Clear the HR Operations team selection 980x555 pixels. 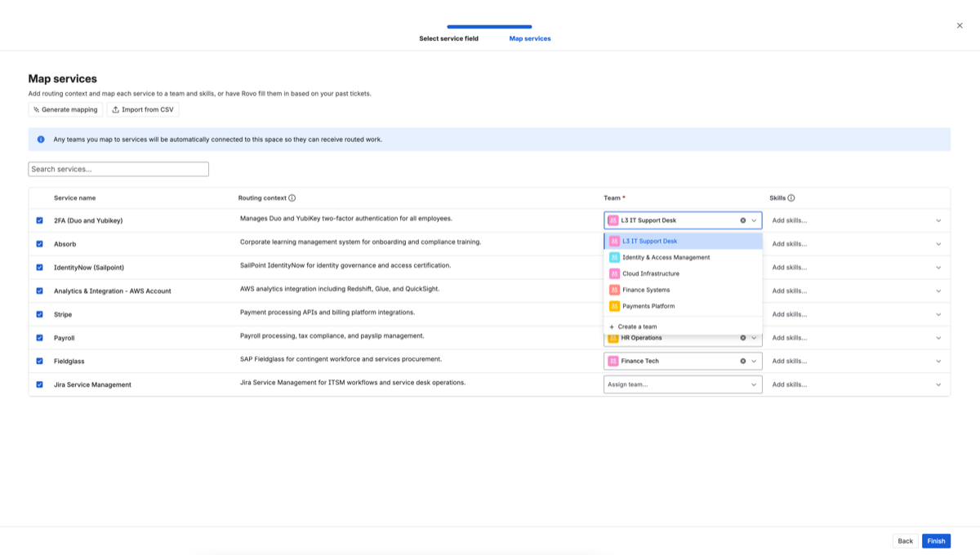[743, 338]
